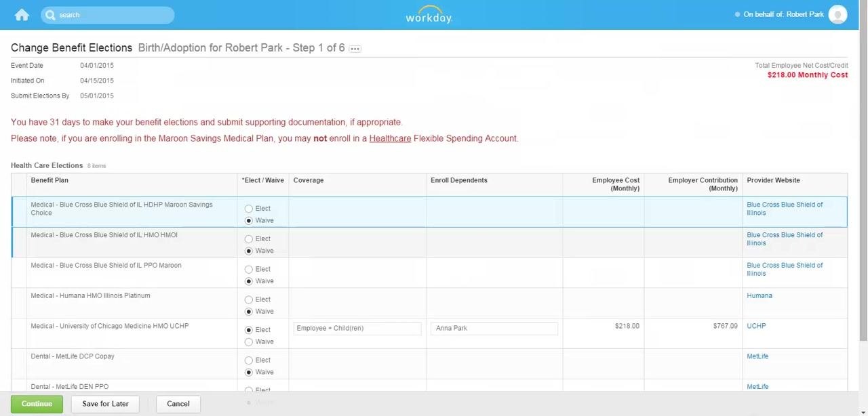
Task: Select Waive for BCBS HDHP Maroon Savings Choice
Action: [x=249, y=221]
